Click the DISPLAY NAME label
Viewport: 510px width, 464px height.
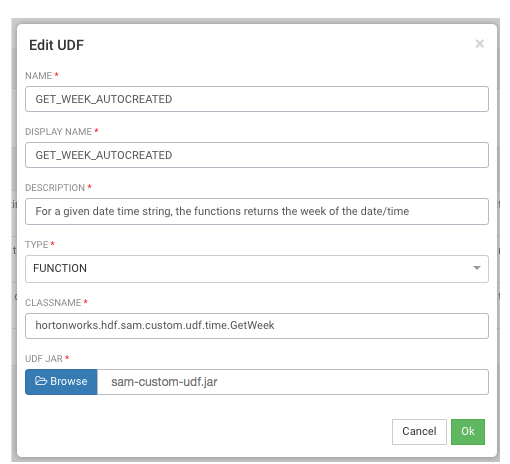[58, 132]
